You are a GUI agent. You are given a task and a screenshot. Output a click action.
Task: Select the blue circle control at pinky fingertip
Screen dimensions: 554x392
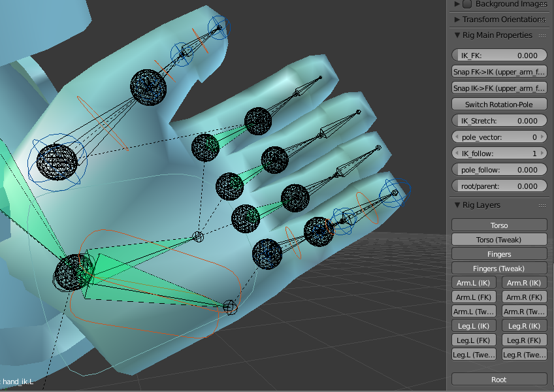tap(395, 193)
